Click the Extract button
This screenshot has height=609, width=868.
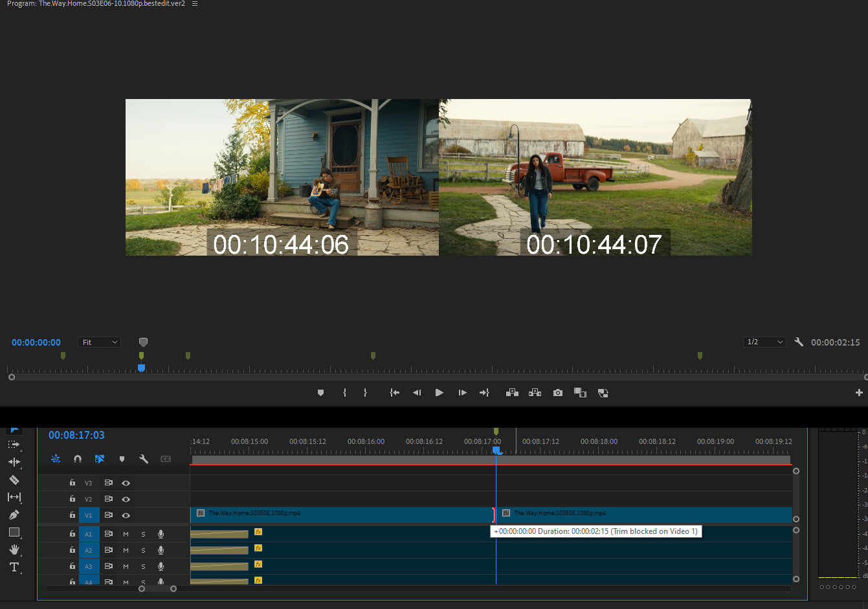(x=535, y=393)
